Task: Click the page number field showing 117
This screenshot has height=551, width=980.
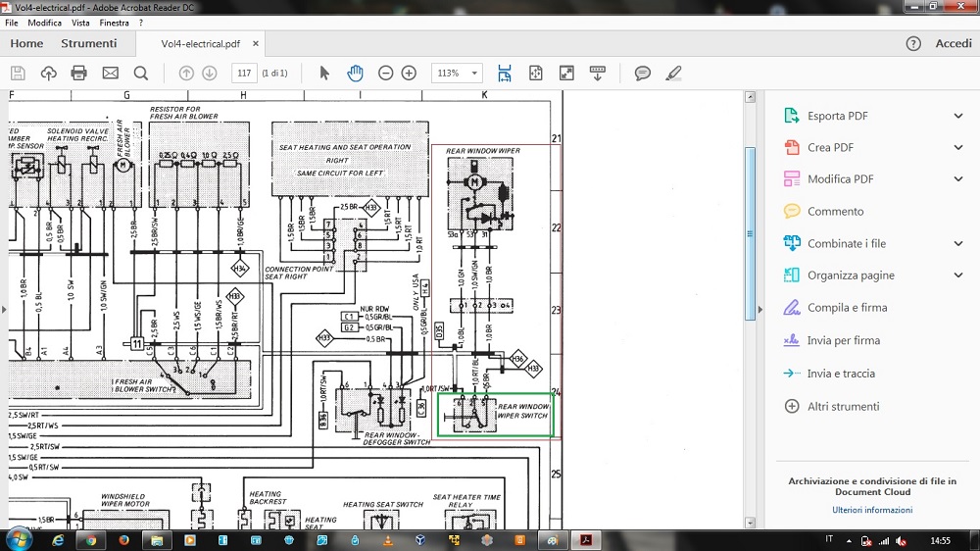Action: pyautogui.click(x=244, y=74)
